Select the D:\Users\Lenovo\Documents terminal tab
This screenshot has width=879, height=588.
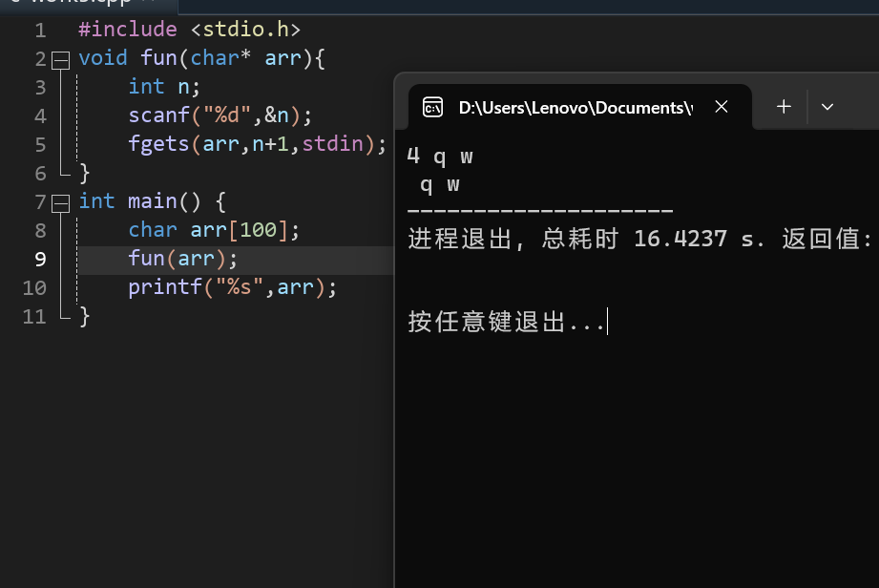click(x=573, y=107)
